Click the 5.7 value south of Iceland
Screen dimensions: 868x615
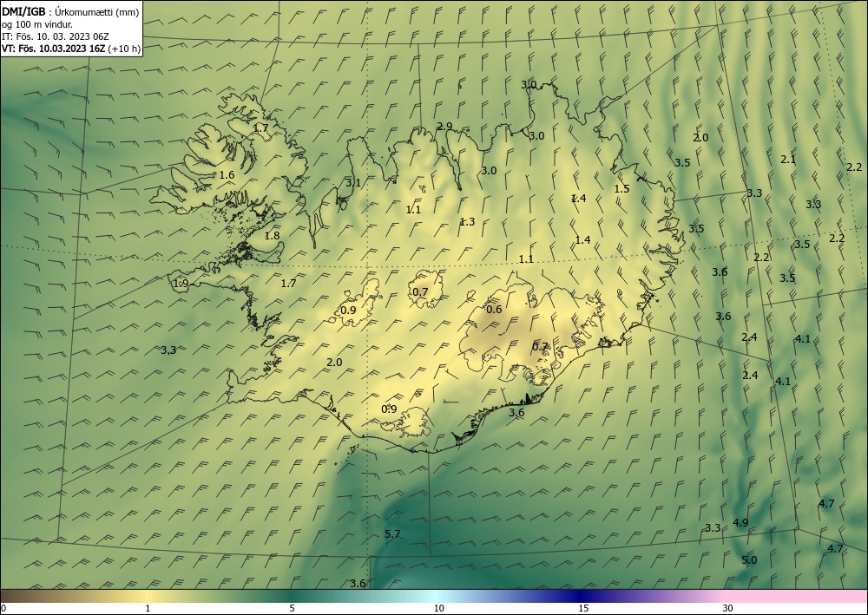point(392,533)
